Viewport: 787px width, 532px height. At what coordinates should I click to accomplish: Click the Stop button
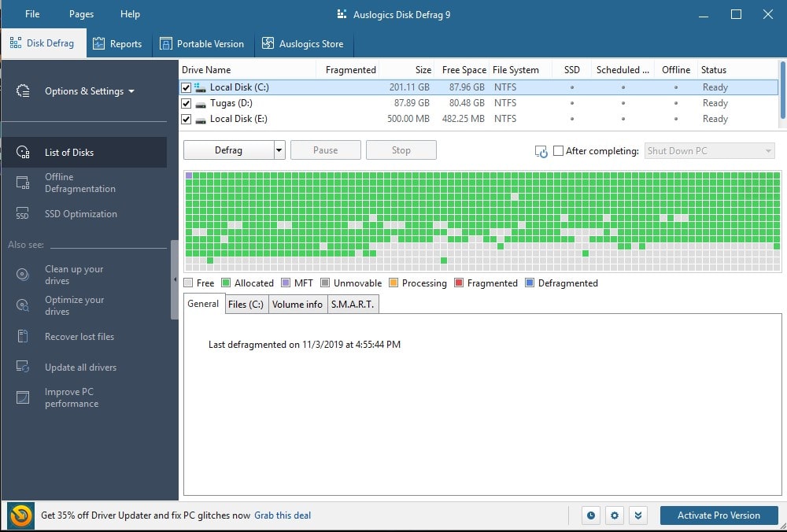(401, 150)
